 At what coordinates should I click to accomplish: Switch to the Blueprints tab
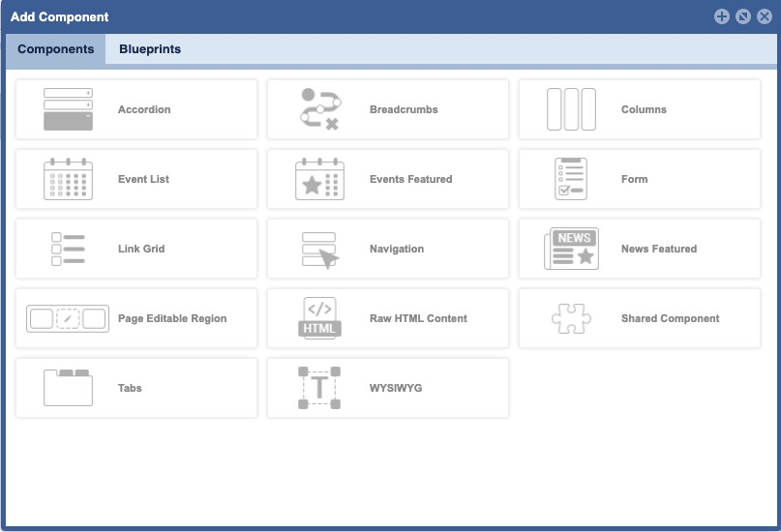coord(150,49)
